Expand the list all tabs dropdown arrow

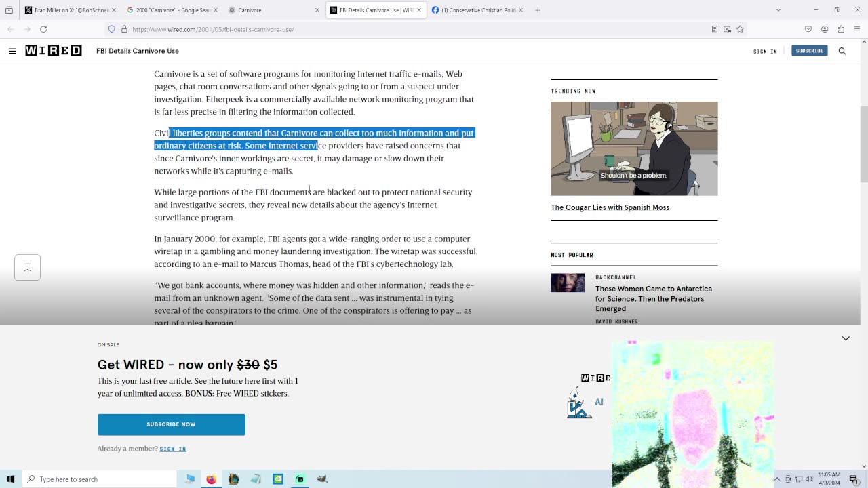(778, 10)
